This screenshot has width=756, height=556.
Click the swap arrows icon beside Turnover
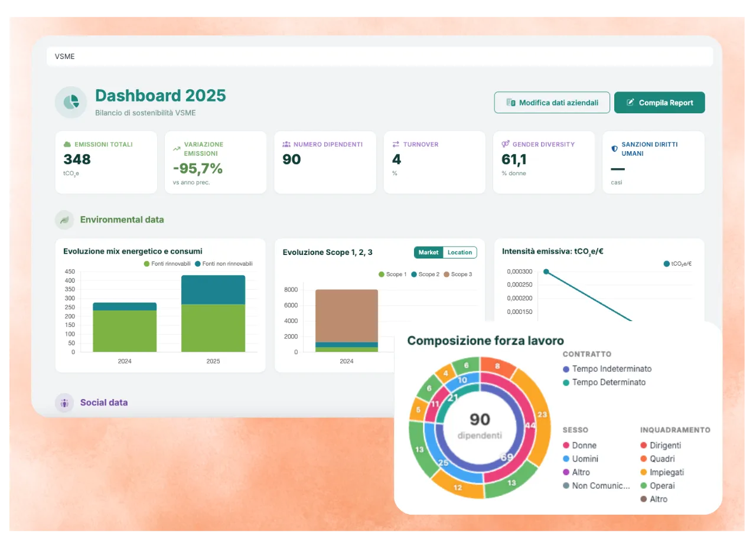[396, 144]
